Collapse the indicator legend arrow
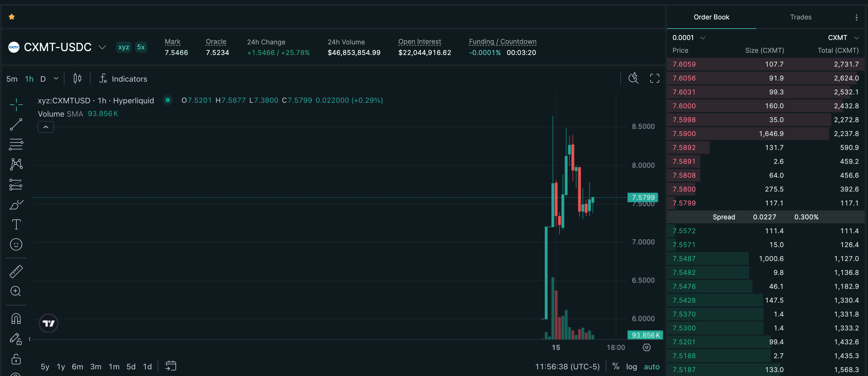Viewport: 868px width, 376px height. click(x=46, y=127)
